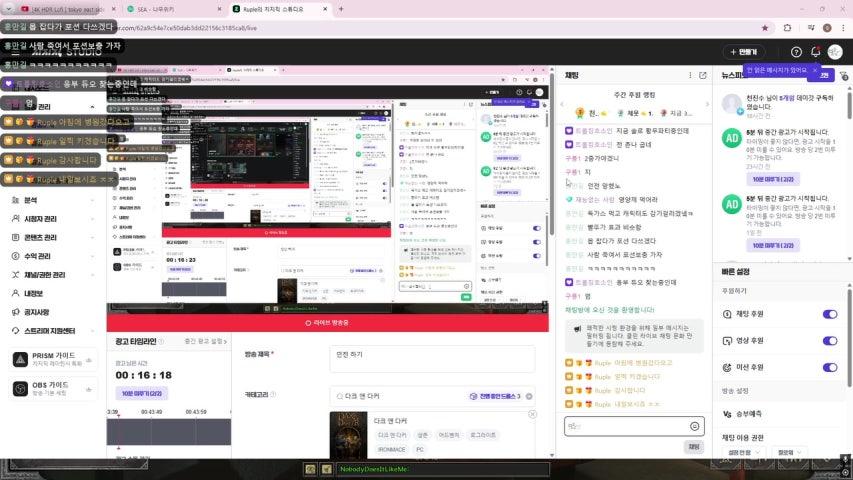Click 진행중인 드롭스 3 link
The image size is (853, 480).
(x=496, y=396)
